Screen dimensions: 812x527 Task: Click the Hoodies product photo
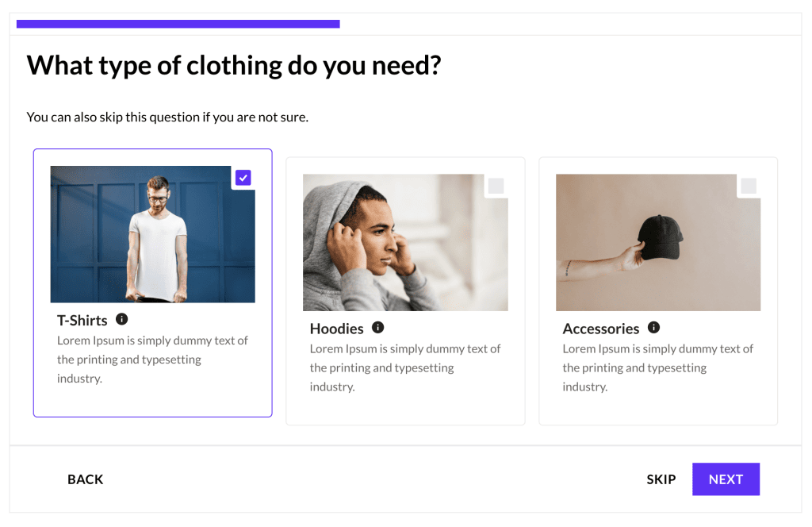click(x=405, y=242)
